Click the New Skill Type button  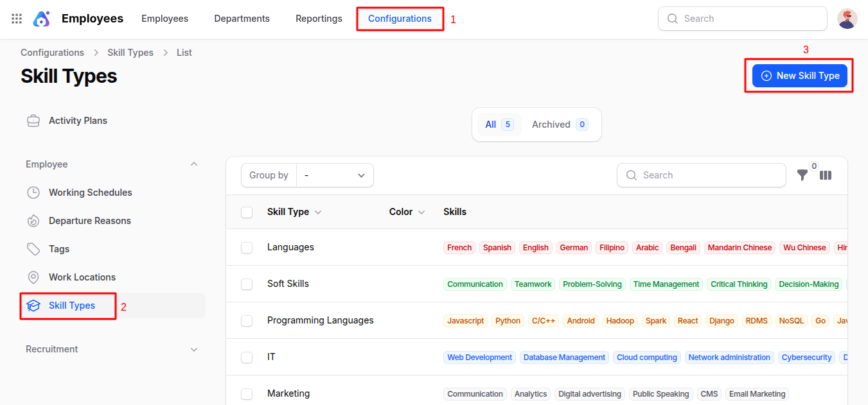(800, 76)
